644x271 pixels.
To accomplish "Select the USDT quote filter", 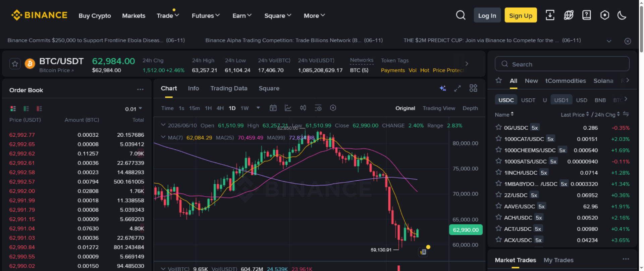I will click(x=528, y=100).
